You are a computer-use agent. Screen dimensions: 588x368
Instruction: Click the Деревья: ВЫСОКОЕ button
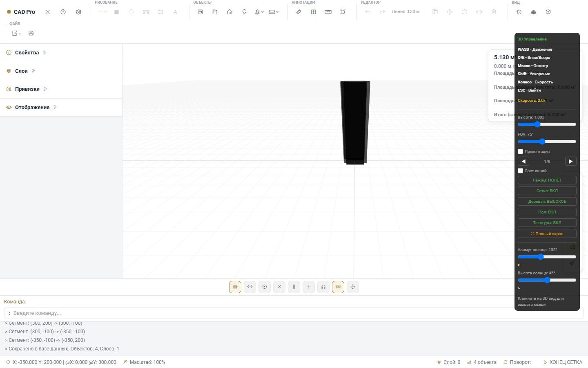click(x=547, y=202)
